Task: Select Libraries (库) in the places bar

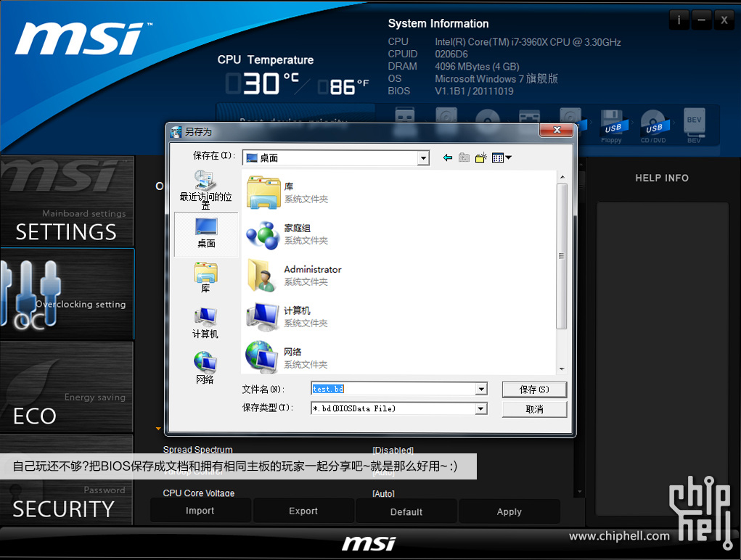Action: tap(205, 278)
